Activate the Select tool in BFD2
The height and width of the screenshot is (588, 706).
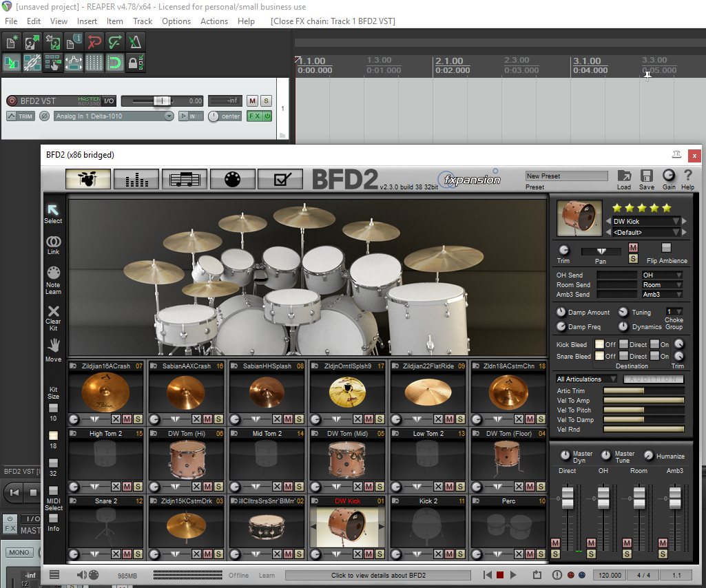click(53, 213)
